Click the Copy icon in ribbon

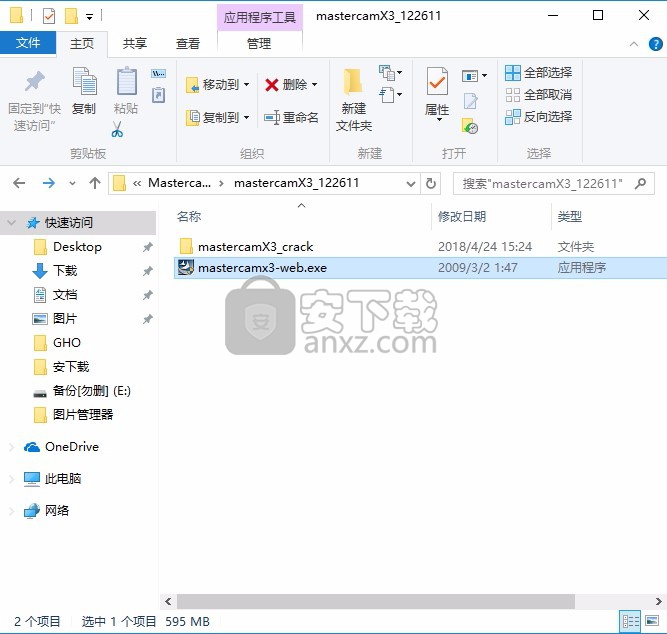tap(84, 81)
